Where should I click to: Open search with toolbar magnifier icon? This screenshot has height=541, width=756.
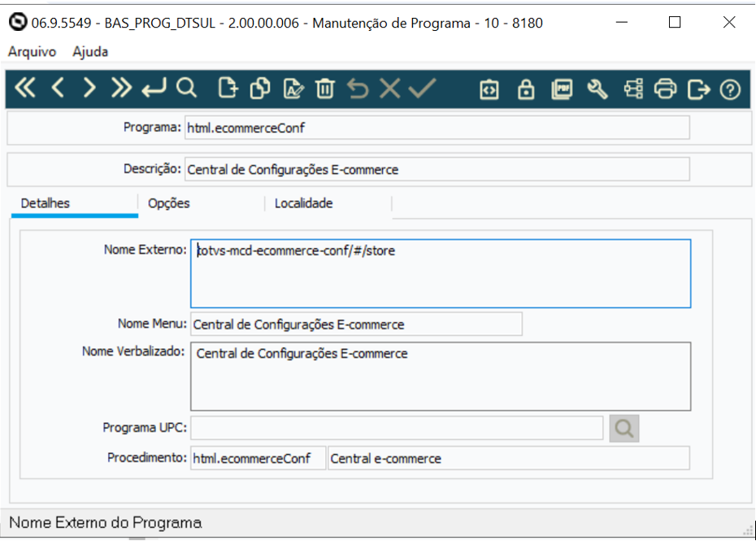point(186,89)
